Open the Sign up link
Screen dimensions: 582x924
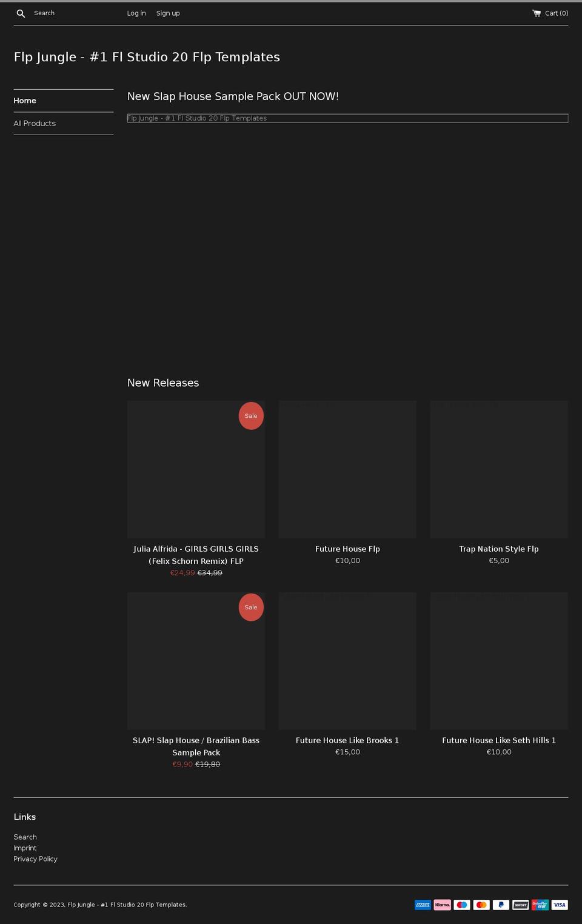tap(168, 13)
